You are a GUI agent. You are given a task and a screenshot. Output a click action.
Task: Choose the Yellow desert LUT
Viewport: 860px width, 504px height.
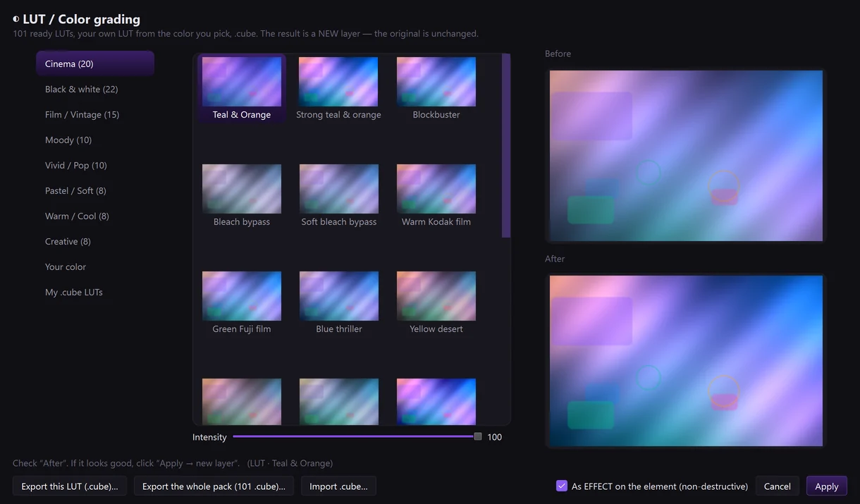point(436,303)
